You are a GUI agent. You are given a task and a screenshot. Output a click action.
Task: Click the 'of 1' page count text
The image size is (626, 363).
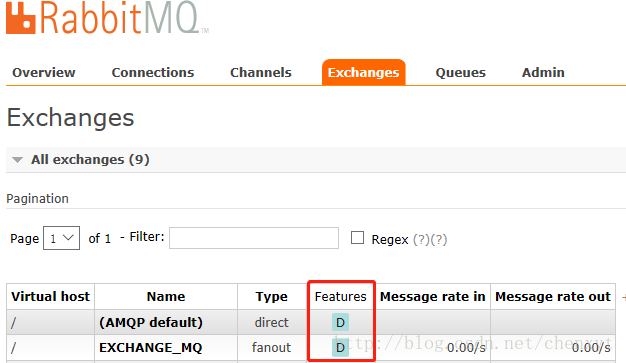click(99, 239)
